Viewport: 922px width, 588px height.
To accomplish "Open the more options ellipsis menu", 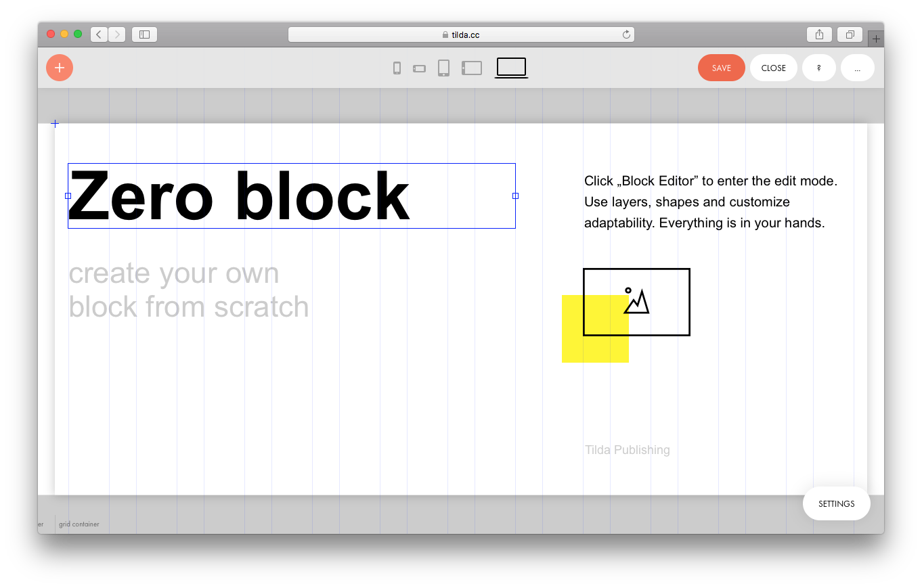I will (x=858, y=68).
